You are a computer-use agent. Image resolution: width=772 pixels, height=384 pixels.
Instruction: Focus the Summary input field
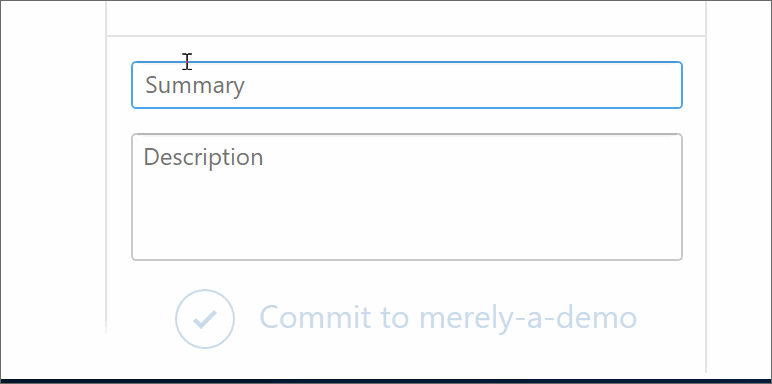(x=407, y=85)
